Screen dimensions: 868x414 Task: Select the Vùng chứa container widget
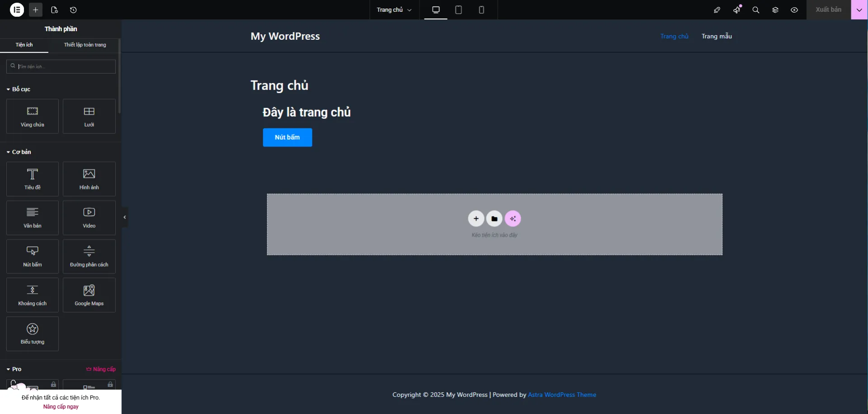click(x=33, y=116)
